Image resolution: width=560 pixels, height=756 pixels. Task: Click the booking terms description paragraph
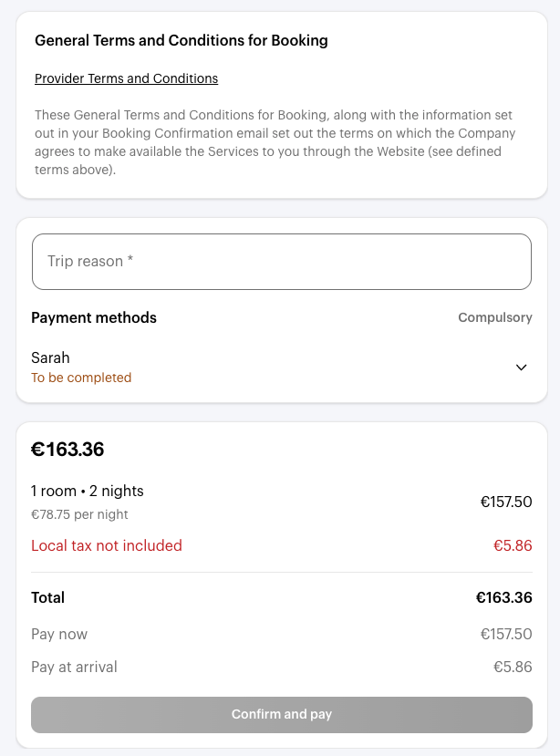[274, 142]
